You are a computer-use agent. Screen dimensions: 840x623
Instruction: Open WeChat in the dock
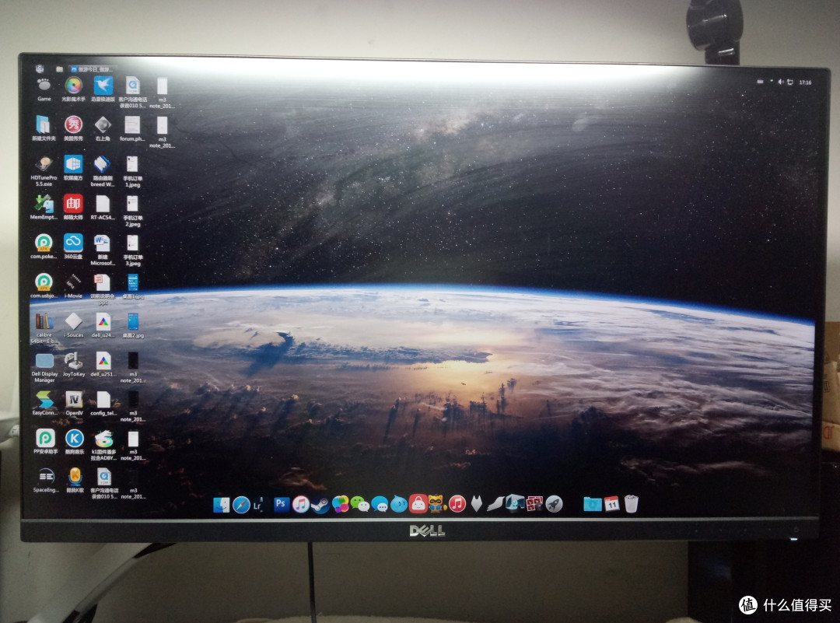pyautogui.click(x=360, y=504)
